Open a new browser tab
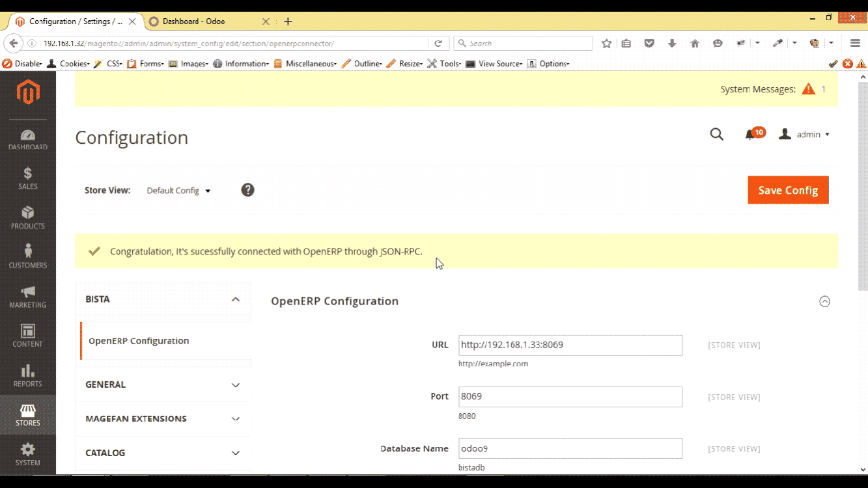Screen dimensions: 868x488 (288, 21)
